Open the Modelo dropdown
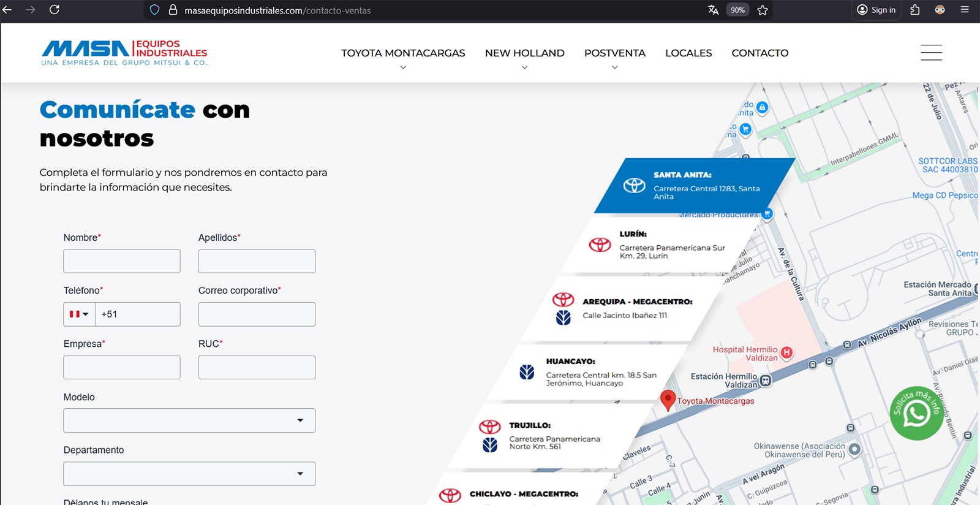This screenshot has height=505, width=980. pyautogui.click(x=189, y=420)
